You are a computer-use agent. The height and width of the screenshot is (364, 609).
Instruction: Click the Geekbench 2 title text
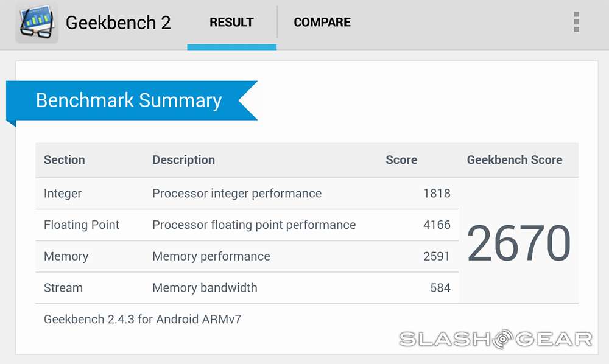pyautogui.click(x=118, y=23)
